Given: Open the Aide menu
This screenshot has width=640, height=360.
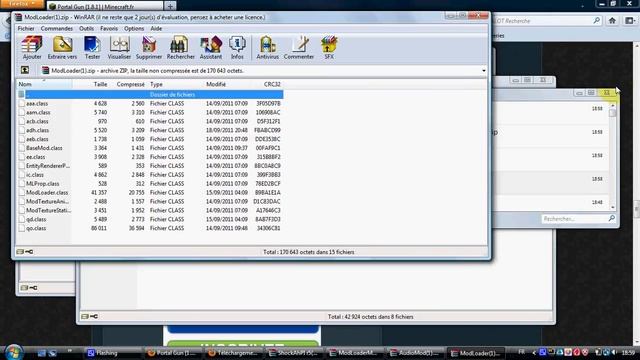Looking at the screenshot, I should (x=156, y=29).
